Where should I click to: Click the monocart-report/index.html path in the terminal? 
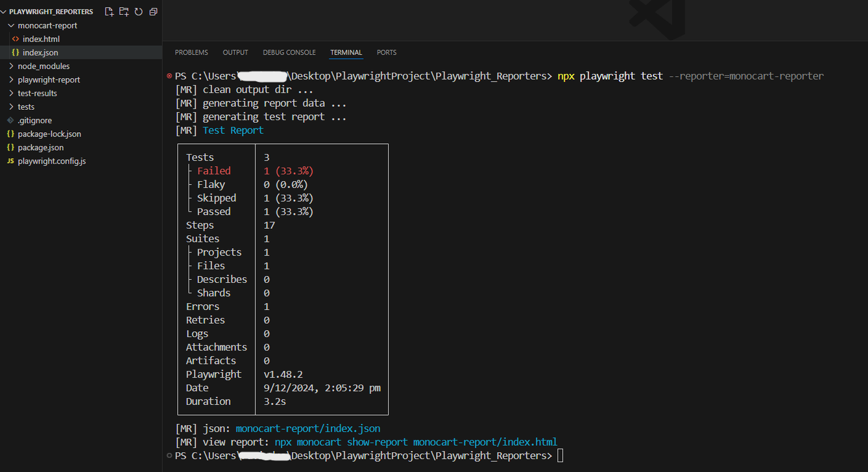[485, 442]
